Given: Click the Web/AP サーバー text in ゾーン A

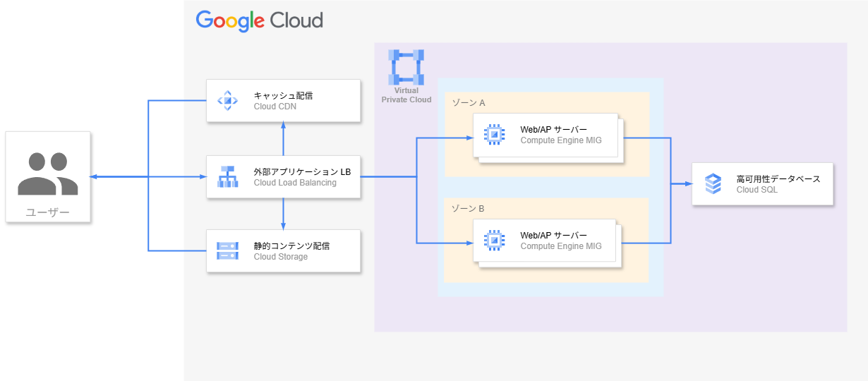Looking at the screenshot, I should tap(553, 129).
